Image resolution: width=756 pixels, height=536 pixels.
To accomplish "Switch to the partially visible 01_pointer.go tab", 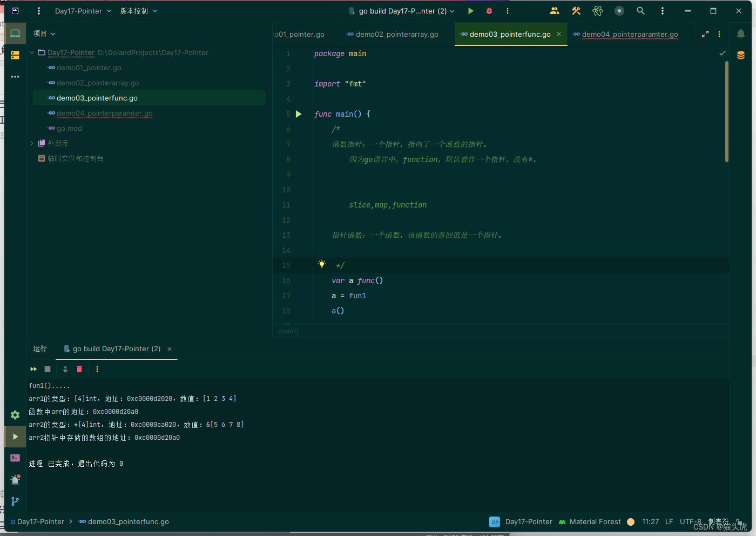I will pyautogui.click(x=300, y=34).
